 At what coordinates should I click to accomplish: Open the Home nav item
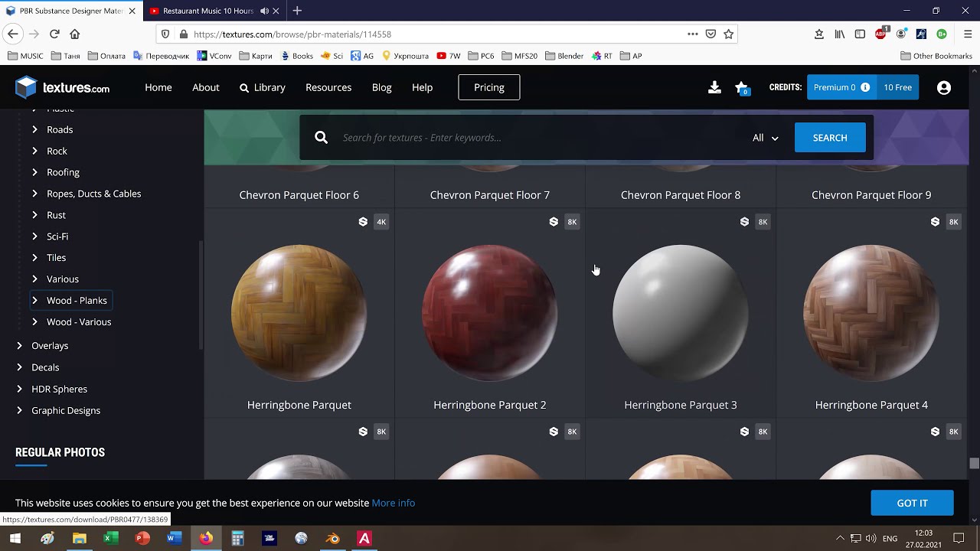158,87
